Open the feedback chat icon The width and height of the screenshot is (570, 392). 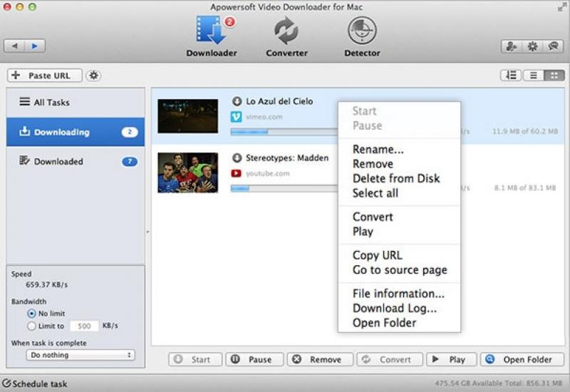click(554, 46)
